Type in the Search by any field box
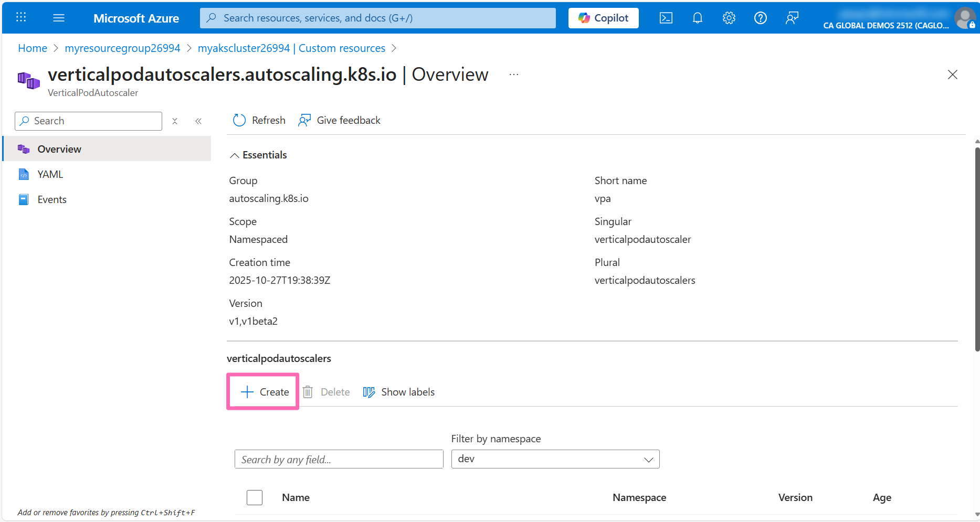Screen dimensions: 980x522 (x=339, y=459)
